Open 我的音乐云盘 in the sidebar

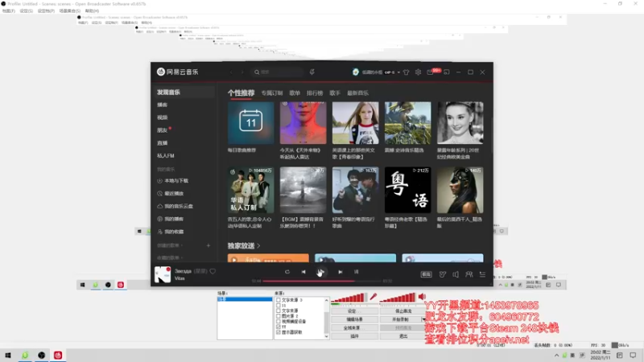[x=175, y=207]
